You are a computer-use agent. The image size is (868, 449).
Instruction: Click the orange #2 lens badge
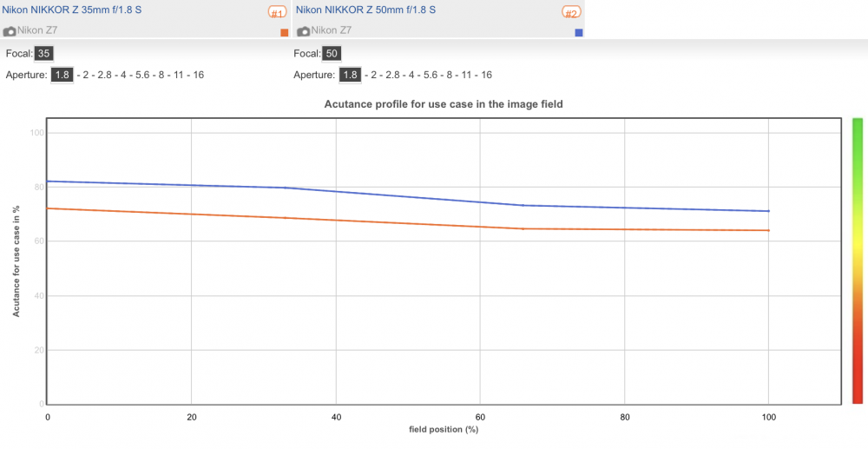coord(572,12)
